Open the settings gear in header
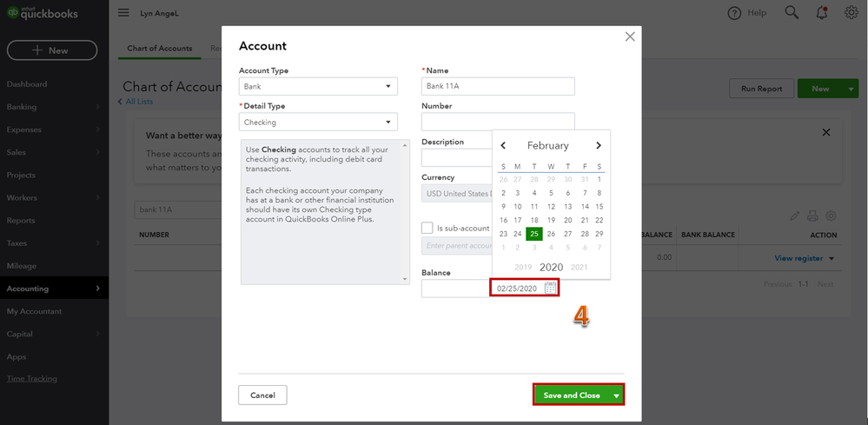The image size is (868, 425). click(851, 13)
